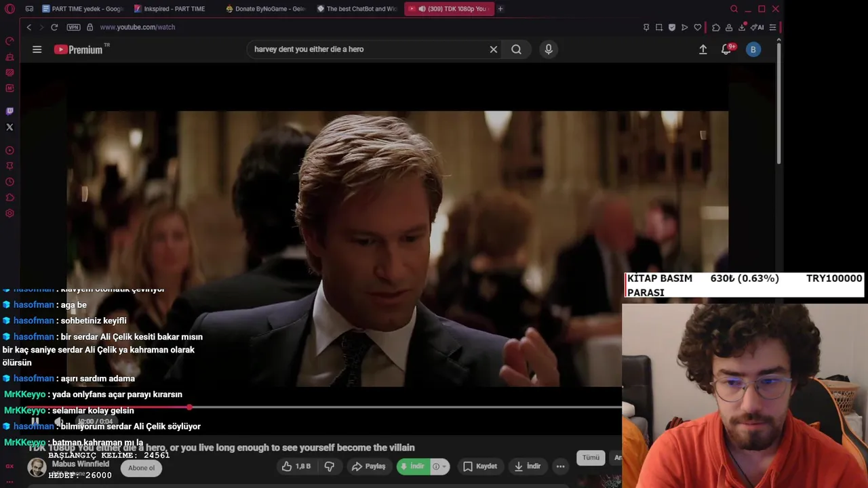Open the sidebar history clock icon
This screenshot has width=868, height=488.
9,182
